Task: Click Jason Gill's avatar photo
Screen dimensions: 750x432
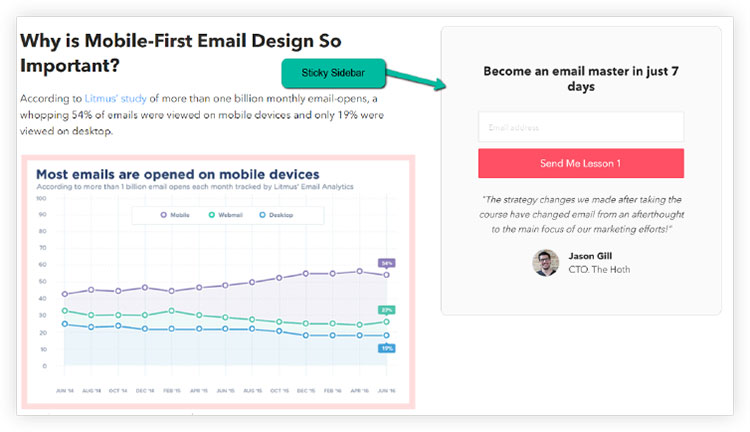Action: pyautogui.click(x=545, y=263)
